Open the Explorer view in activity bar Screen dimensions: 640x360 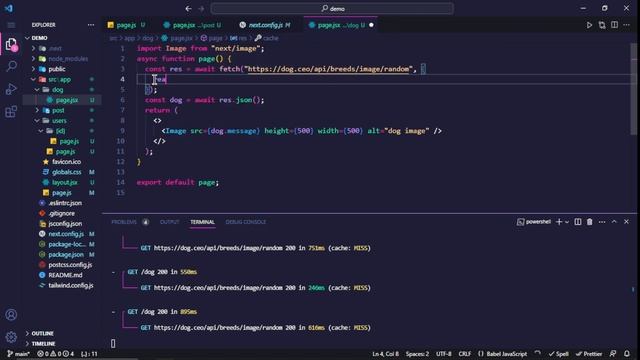(x=11, y=44)
